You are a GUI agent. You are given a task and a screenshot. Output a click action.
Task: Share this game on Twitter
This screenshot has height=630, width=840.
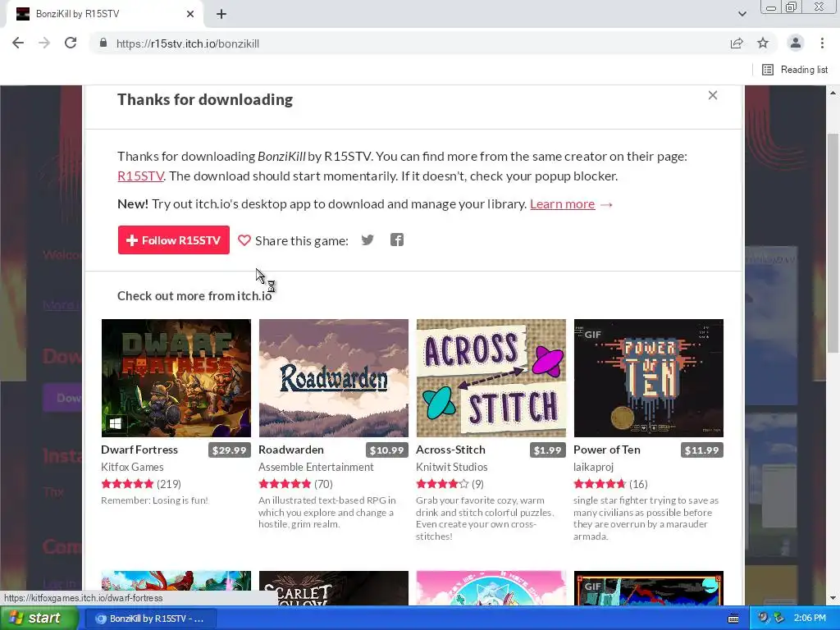(x=367, y=240)
